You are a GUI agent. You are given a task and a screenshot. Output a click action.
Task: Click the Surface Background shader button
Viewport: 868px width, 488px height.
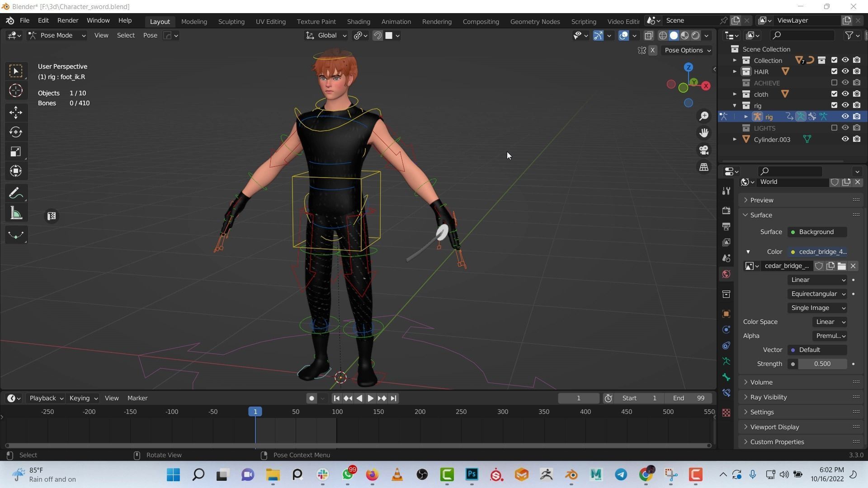[x=817, y=232]
